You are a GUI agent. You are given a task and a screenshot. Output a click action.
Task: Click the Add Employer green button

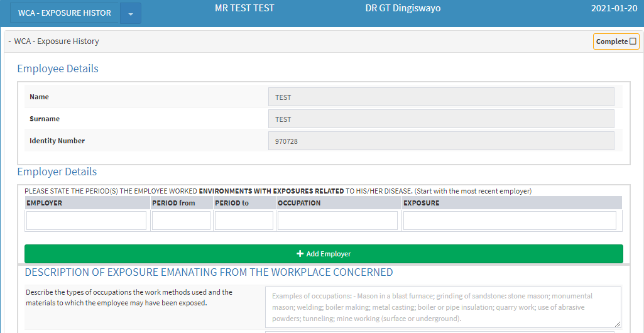[324, 254]
